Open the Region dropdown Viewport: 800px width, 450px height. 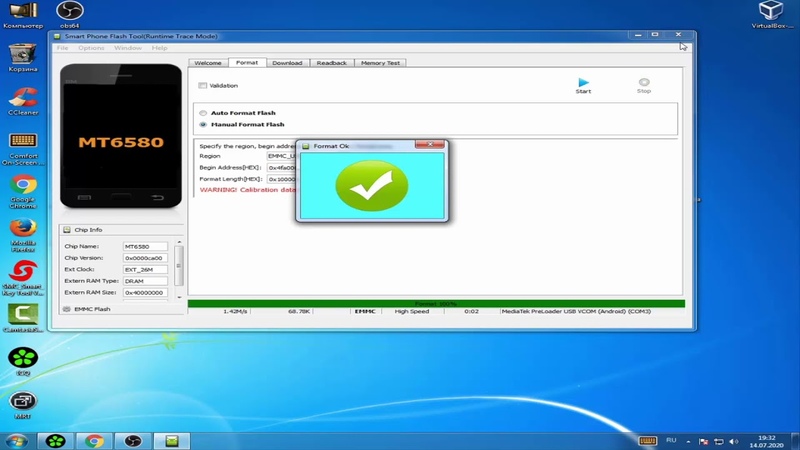tap(281, 156)
